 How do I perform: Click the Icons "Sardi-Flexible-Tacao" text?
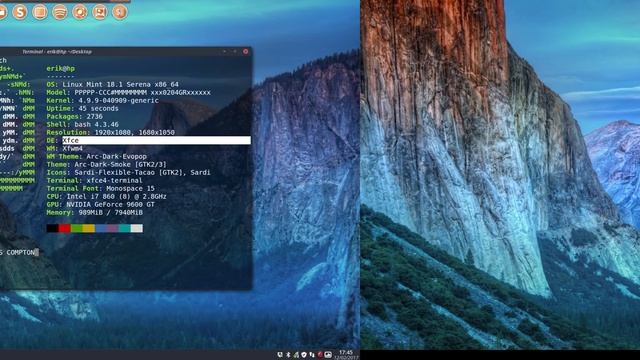click(114, 172)
